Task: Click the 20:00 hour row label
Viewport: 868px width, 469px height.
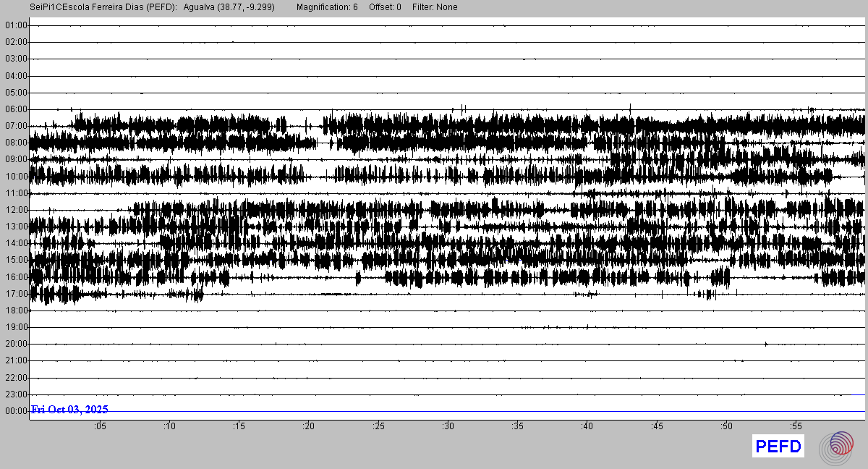Action: 16,344
